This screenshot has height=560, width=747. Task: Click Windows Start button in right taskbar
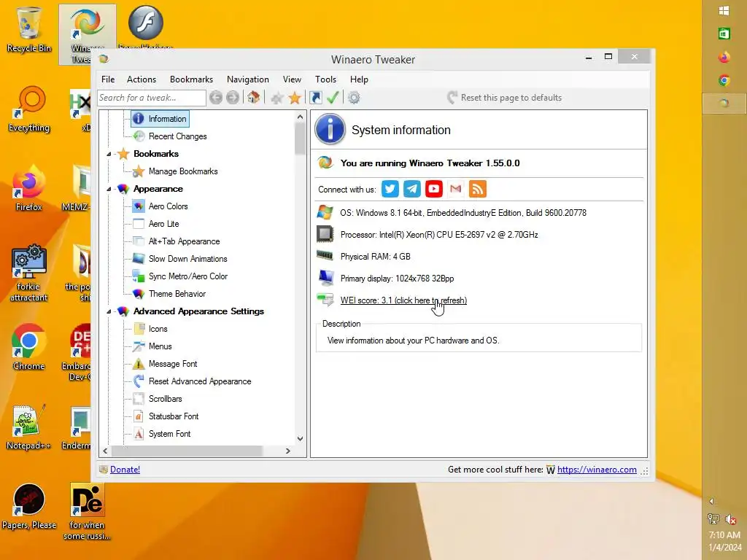(x=724, y=11)
